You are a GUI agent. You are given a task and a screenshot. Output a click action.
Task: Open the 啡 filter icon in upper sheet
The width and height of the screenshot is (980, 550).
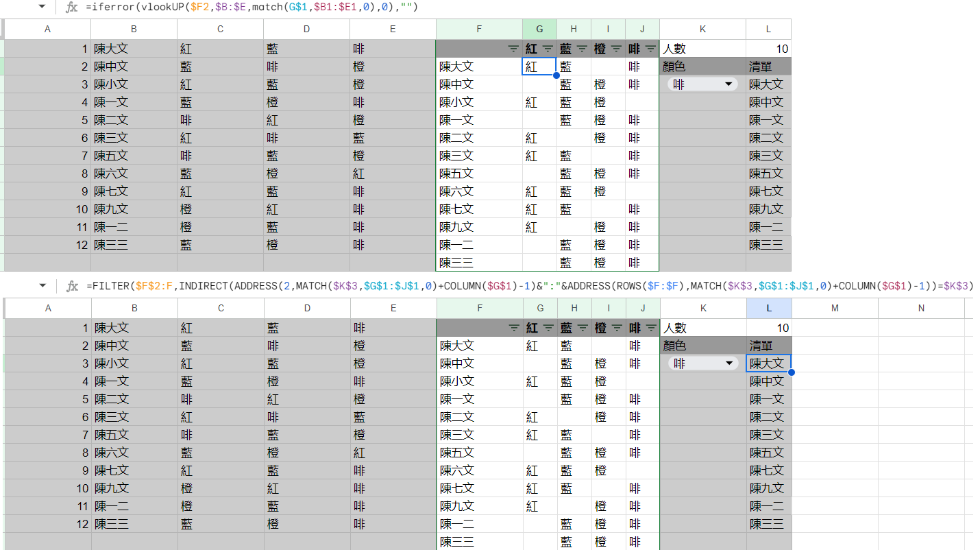tap(650, 49)
